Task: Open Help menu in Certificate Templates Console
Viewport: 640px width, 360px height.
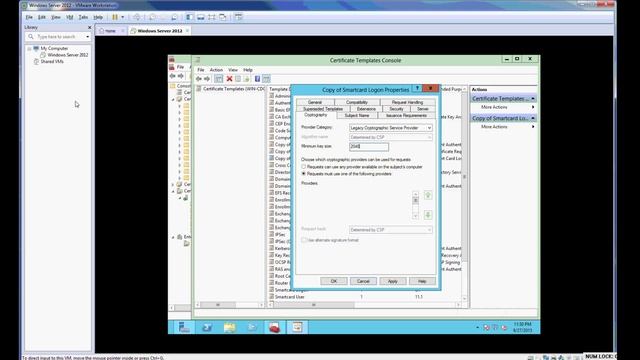Action: click(x=248, y=70)
